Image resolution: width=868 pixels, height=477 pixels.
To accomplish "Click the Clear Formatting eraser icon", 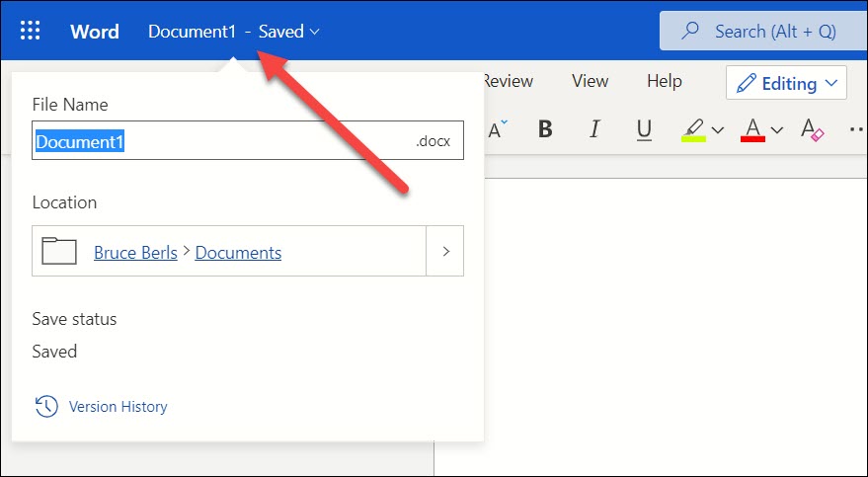I will 812,130.
